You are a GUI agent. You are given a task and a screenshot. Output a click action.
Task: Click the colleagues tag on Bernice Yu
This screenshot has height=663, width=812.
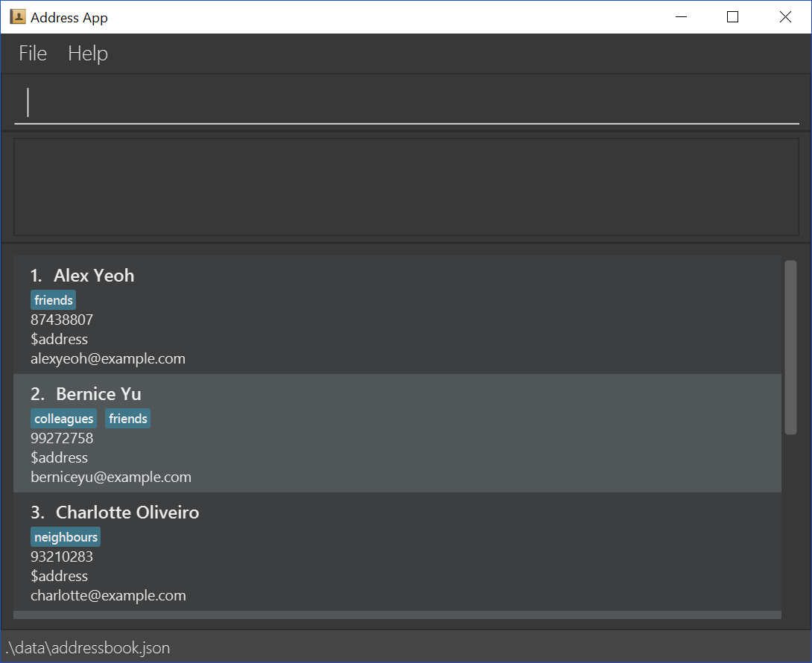coord(64,419)
